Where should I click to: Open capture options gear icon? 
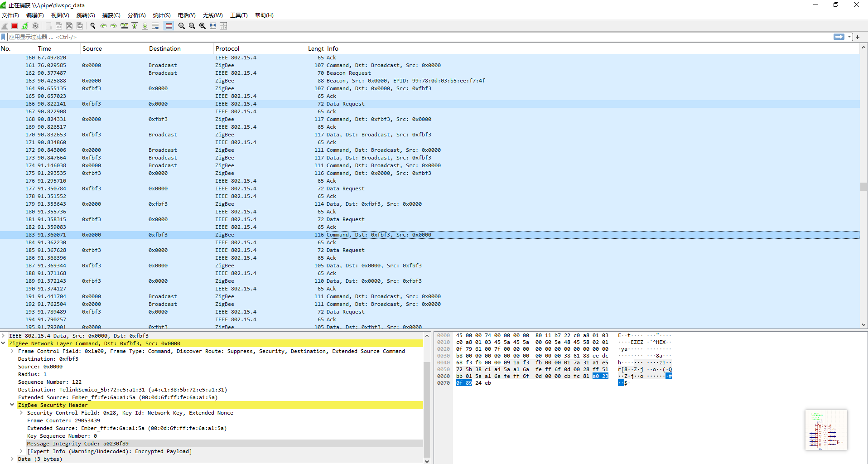(x=35, y=26)
